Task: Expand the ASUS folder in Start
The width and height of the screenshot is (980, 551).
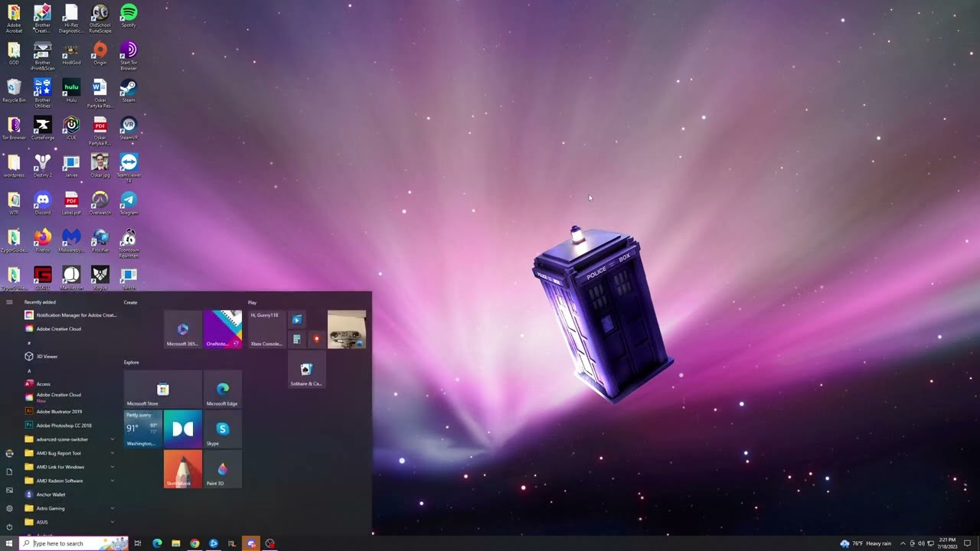Action: (70, 522)
